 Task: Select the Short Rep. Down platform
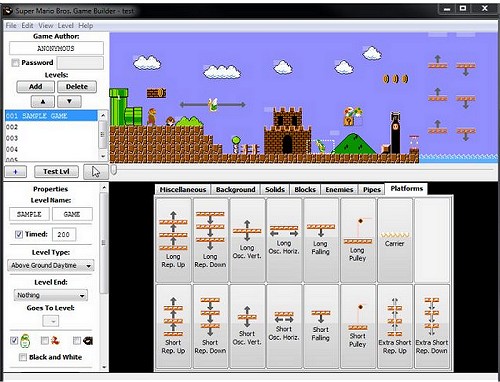(210, 326)
